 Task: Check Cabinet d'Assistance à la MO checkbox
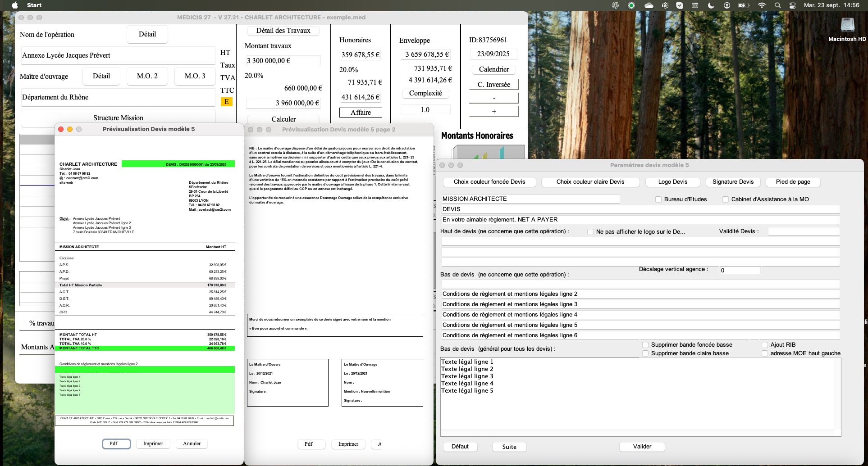[726, 199]
